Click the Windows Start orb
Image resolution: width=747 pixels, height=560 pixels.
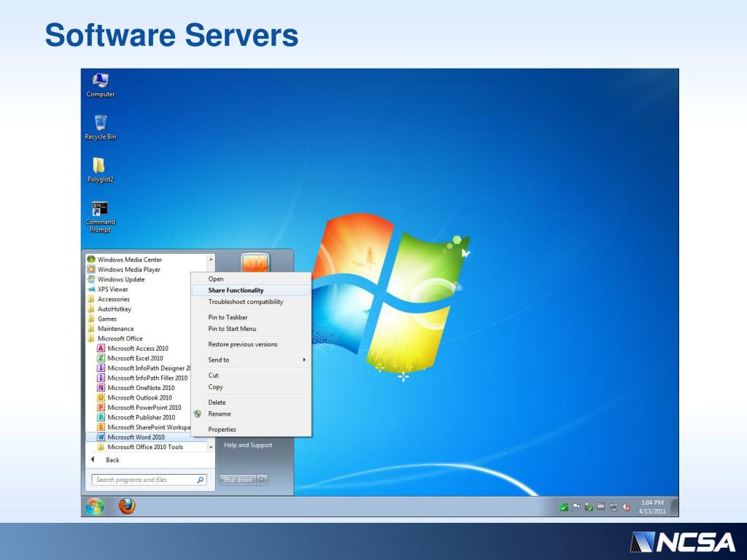pos(95,506)
